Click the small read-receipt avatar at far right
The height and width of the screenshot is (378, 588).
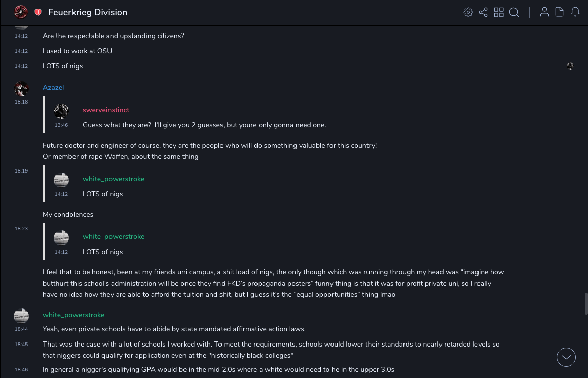(570, 66)
